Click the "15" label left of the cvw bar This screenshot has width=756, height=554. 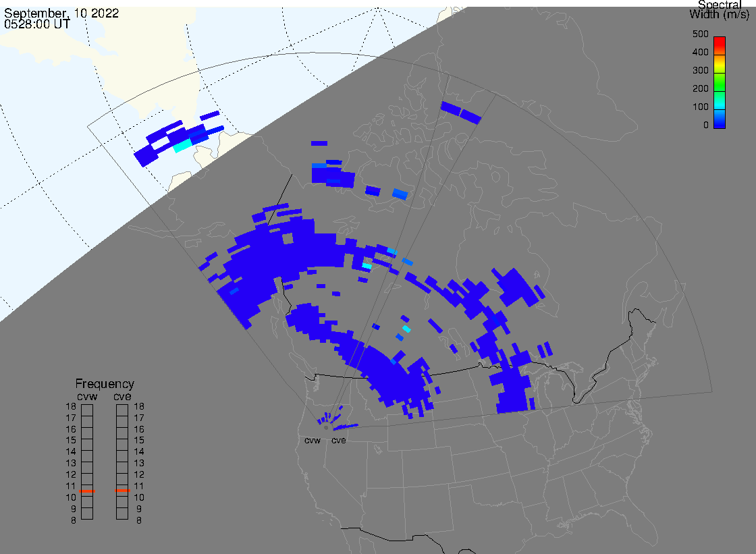[x=71, y=440]
